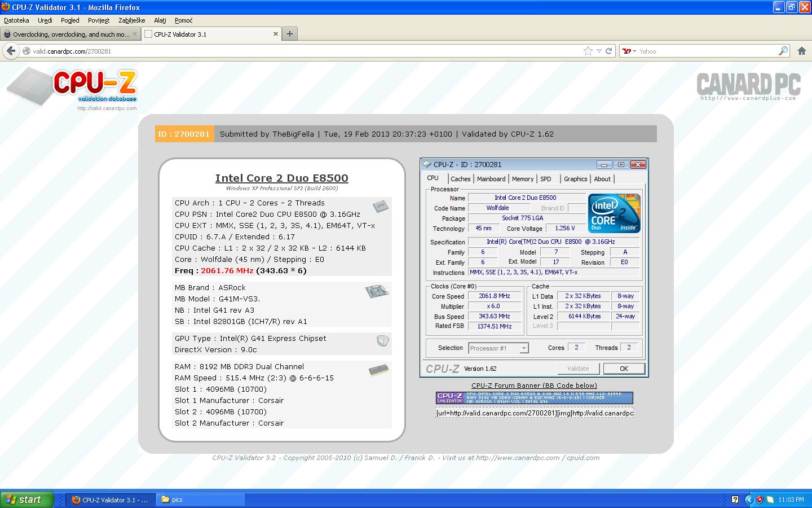Click the BB code URL text field
The image size is (812, 508).
(x=534, y=413)
